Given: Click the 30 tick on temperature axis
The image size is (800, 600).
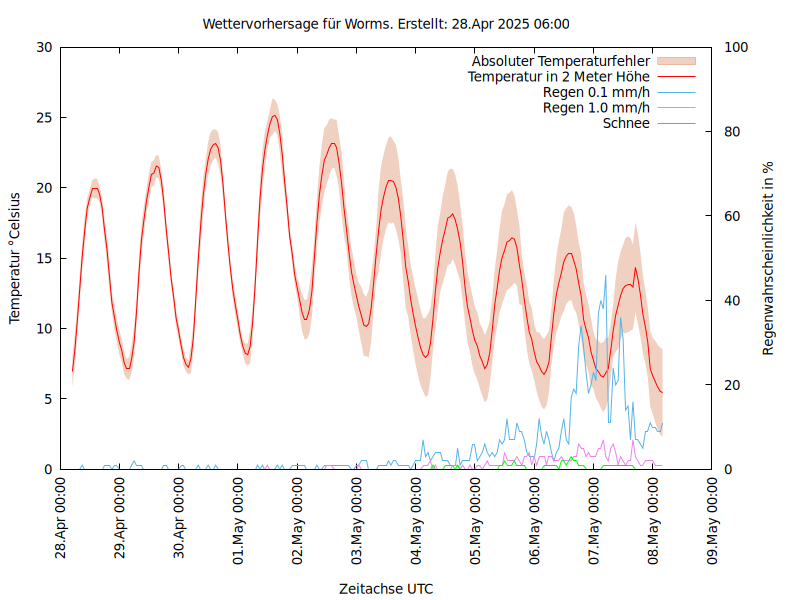Looking at the screenshot, I should click(42, 47).
